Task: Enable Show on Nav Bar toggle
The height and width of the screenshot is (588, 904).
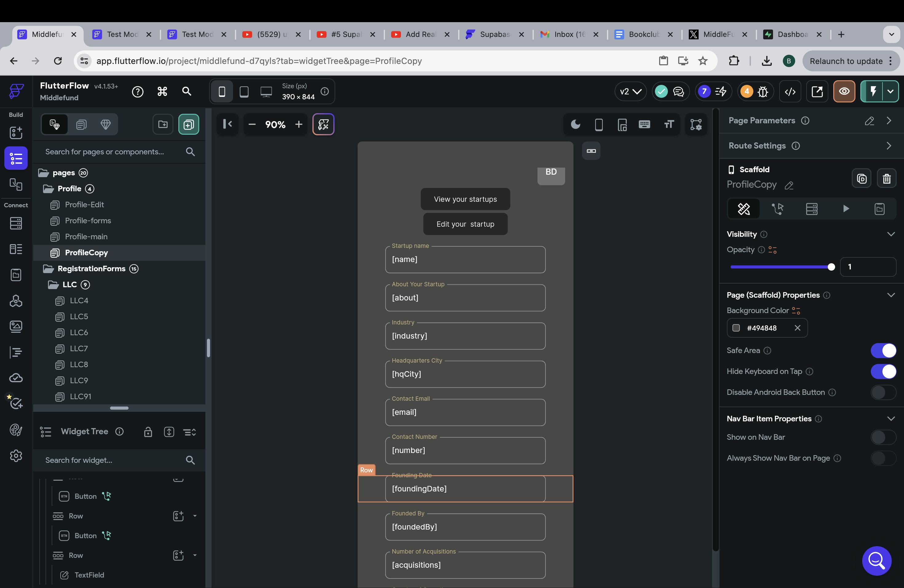Action: 883,437
